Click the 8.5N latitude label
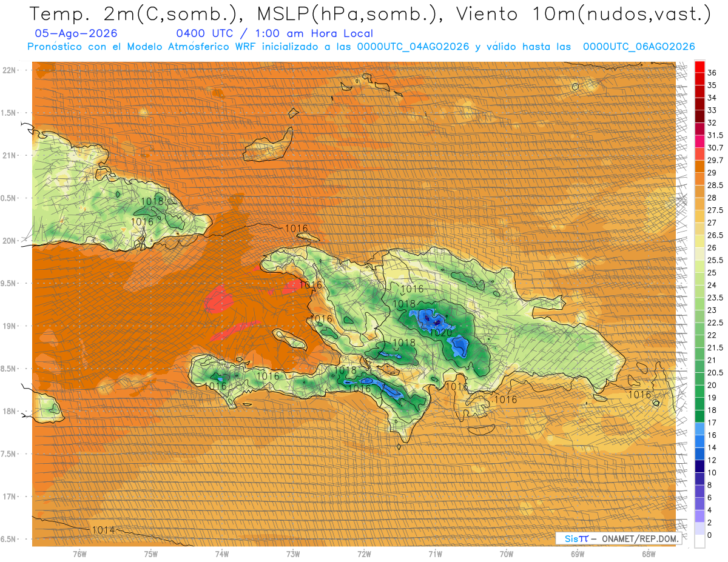Viewport: 728px width, 562px height. [x=9, y=369]
